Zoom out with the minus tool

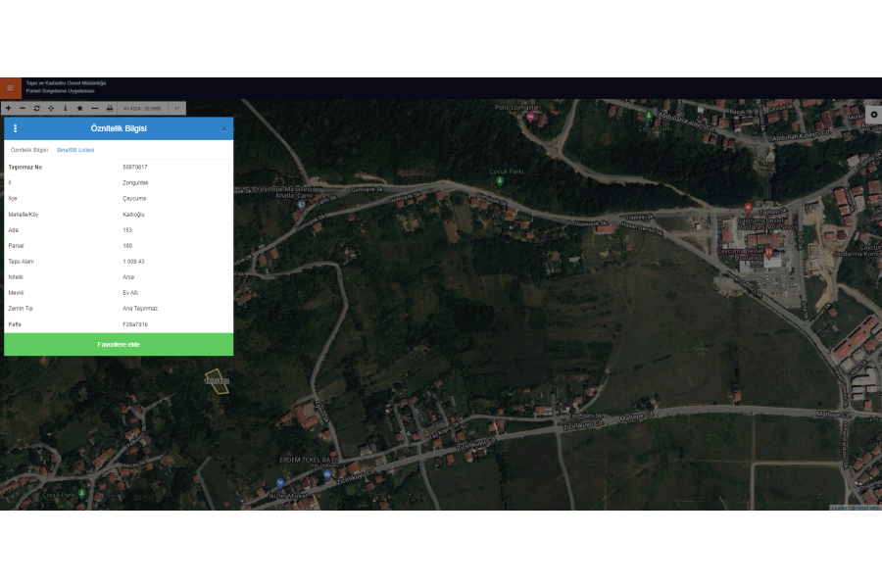point(23,108)
